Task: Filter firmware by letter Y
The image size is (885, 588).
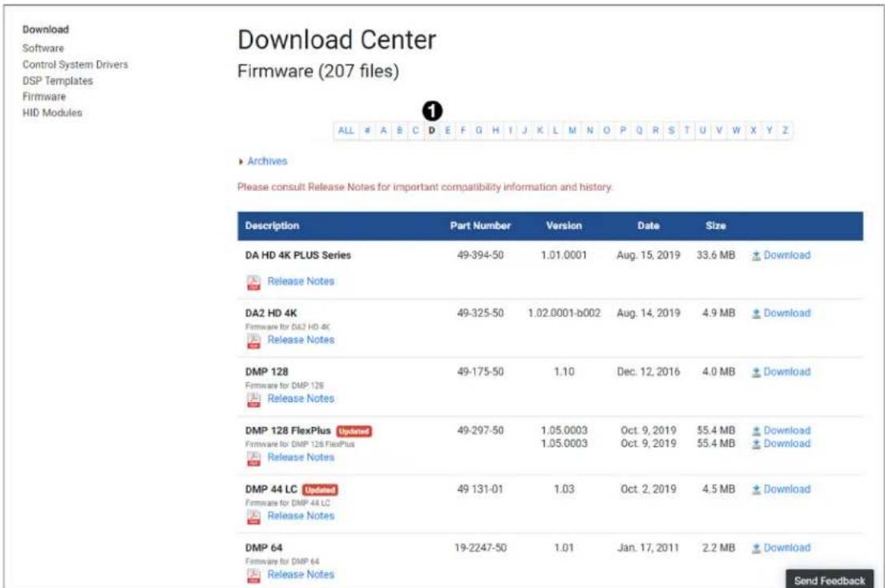Action: click(769, 131)
